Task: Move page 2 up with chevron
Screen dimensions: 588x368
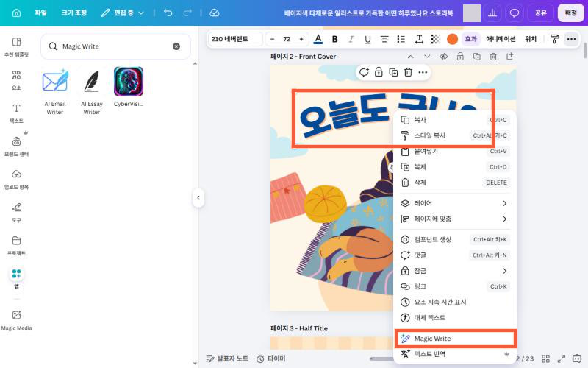Action: pos(411,57)
